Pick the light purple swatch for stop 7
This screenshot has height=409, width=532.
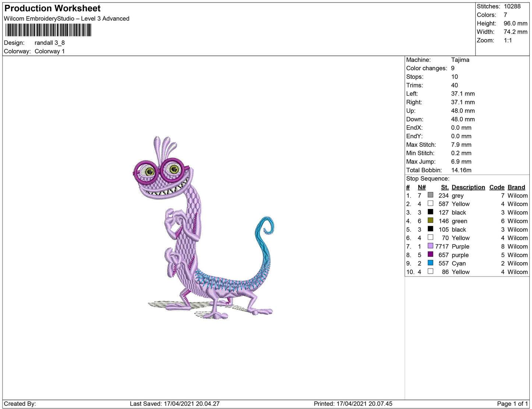(430, 246)
